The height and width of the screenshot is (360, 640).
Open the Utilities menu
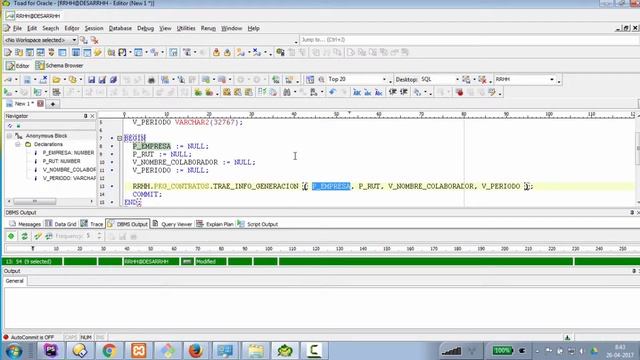click(186, 28)
